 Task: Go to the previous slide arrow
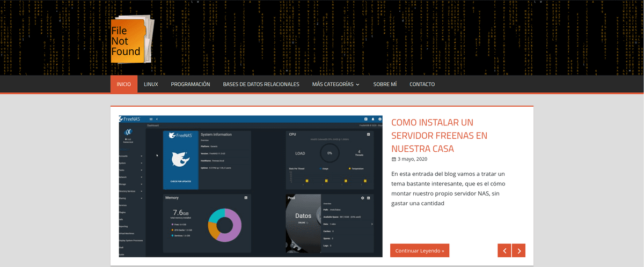click(x=504, y=250)
